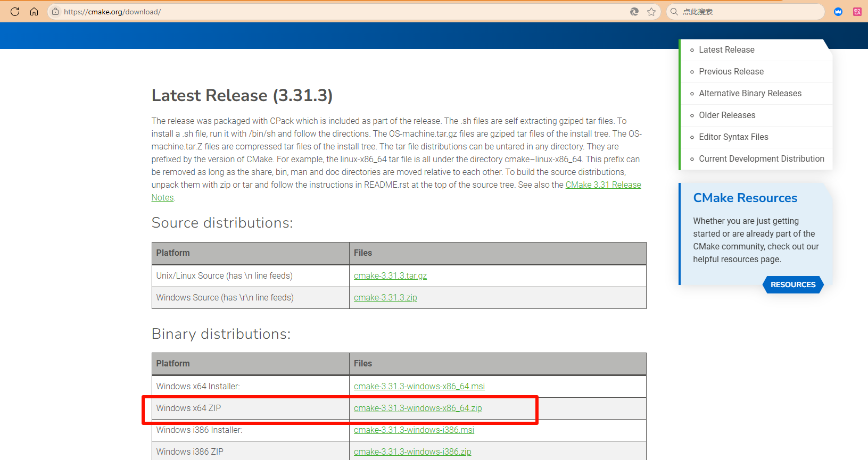Open the pink translate extension icon
The image size is (868, 460).
click(857, 12)
